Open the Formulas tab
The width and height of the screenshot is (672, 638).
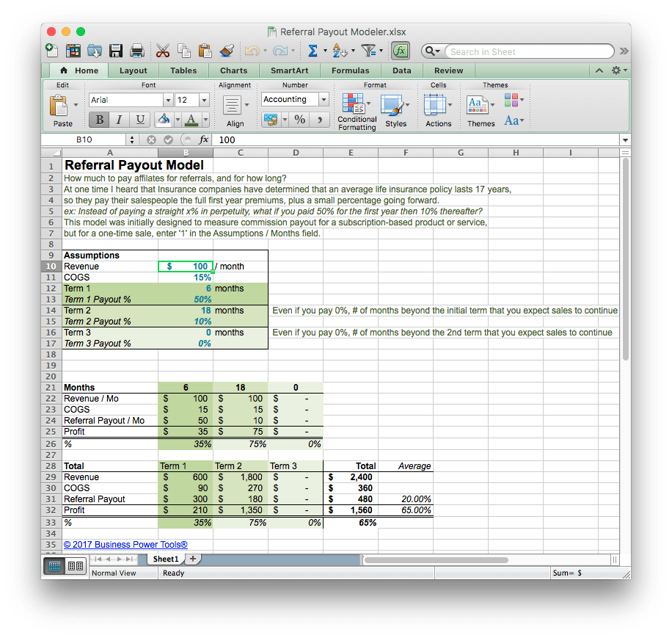pos(351,70)
